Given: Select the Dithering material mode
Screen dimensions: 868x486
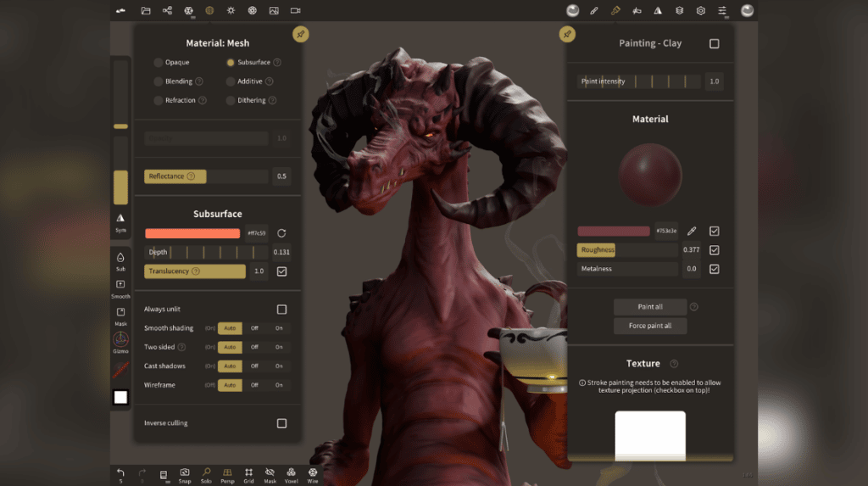Looking at the screenshot, I should point(246,100).
